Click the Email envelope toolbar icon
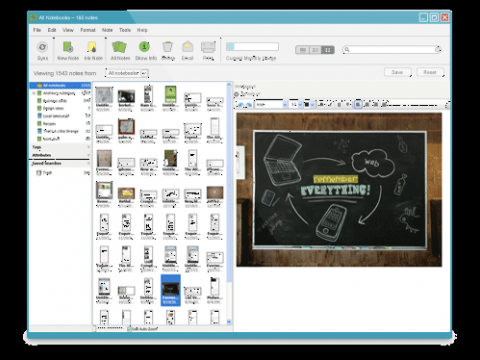 pyautogui.click(x=188, y=47)
